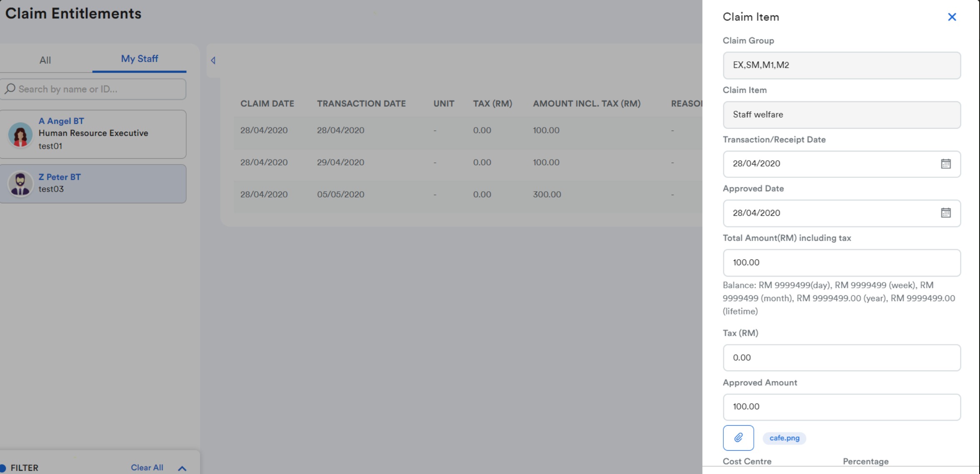
Task: Collapse the FILTER section chevron
Action: pyautogui.click(x=182, y=468)
